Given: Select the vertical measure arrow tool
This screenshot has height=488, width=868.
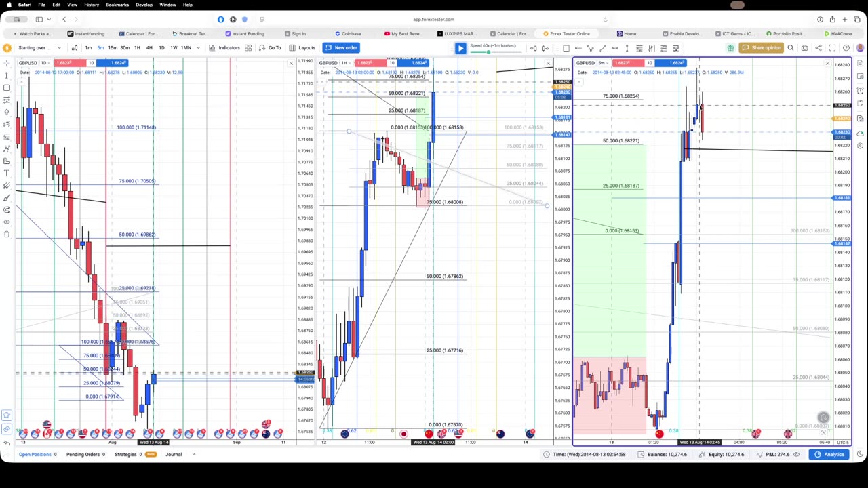Looking at the screenshot, I should point(627,48).
